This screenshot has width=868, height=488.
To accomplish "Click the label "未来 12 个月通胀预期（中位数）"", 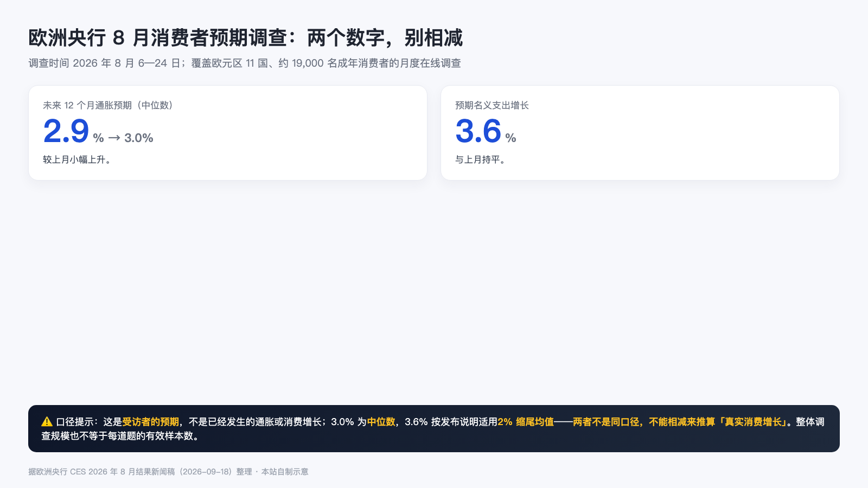I will click(x=108, y=105).
